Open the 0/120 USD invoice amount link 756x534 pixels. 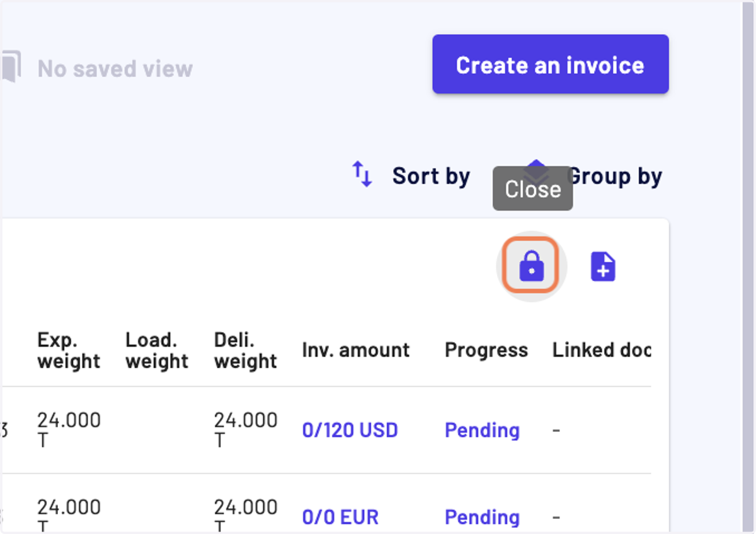tap(350, 431)
